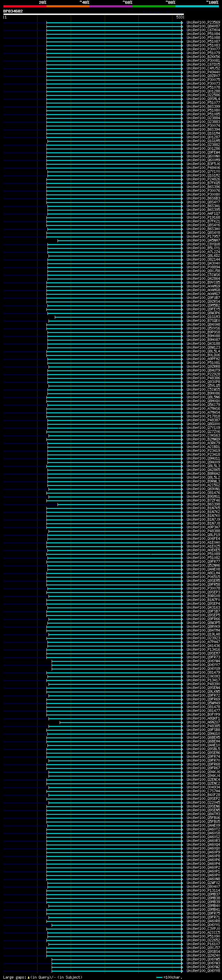This screenshot has height=980, width=222.
Task: Select the UniRef100_B4XF28 label
Action: (x=203, y=795)
